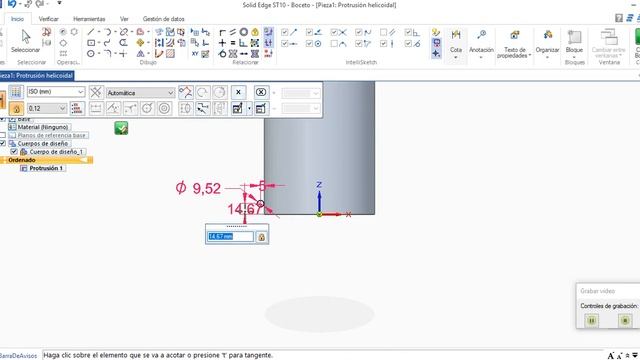Select the Circle by center tool
640x360 pixels.
coord(91,53)
